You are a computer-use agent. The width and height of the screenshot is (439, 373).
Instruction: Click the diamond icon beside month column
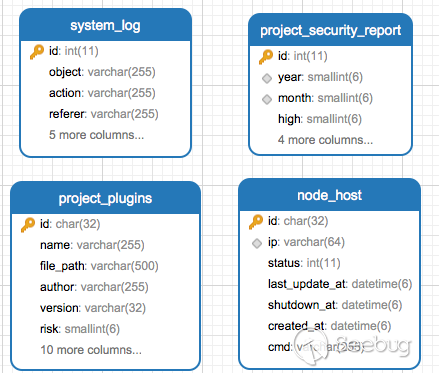(x=267, y=99)
